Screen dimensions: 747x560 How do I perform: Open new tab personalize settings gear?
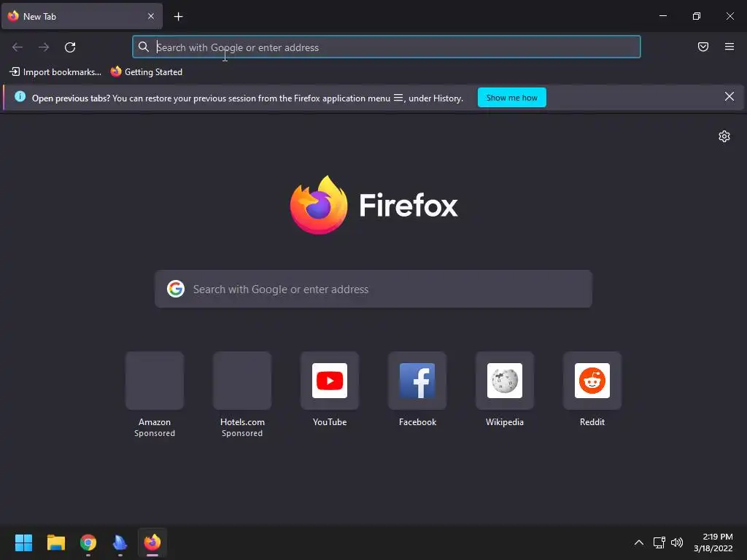click(724, 136)
